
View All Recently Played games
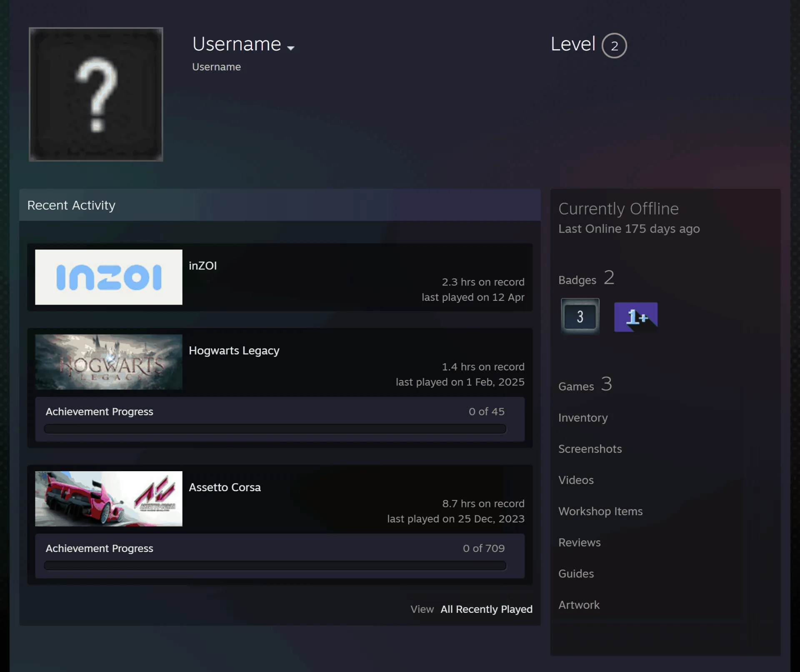[487, 609]
